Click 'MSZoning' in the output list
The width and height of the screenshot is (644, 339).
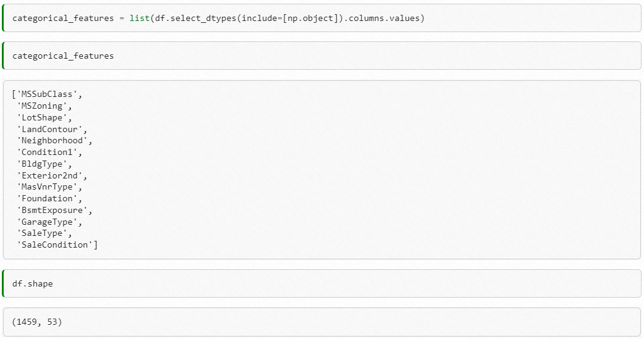click(x=42, y=106)
